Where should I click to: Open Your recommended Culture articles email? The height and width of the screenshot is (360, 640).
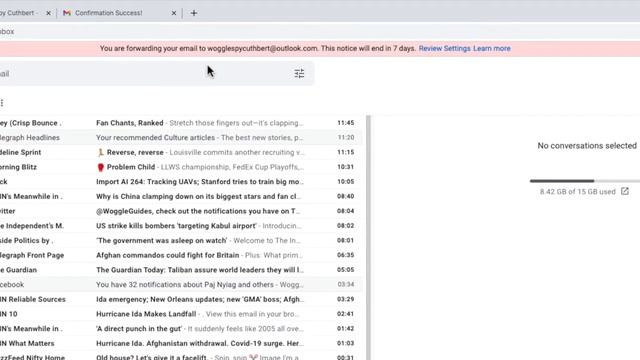181,138
